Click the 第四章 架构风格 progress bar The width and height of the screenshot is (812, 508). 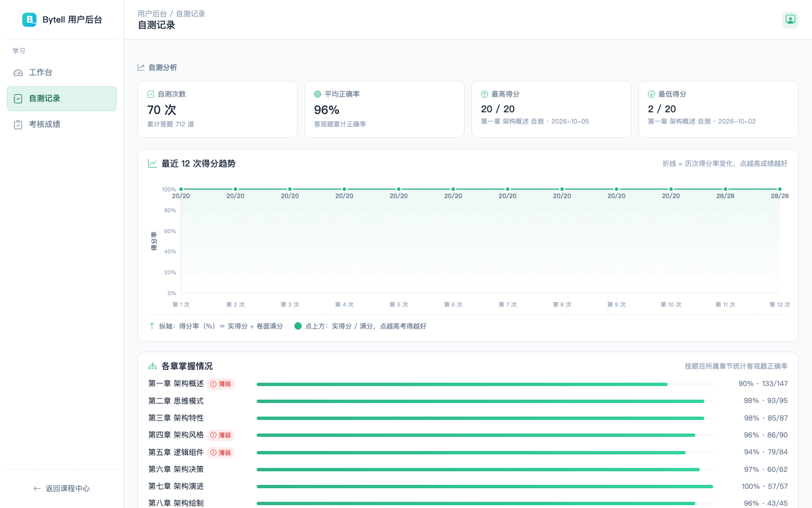pyautogui.click(x=485, y=435)
